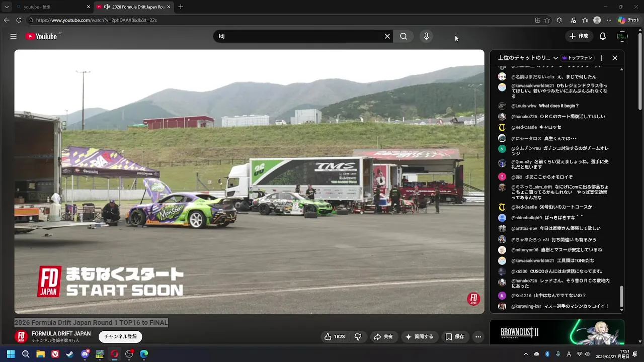Launch Steam from the taskbar
Screen dimensions: 644x362
[x=70, y=354]
